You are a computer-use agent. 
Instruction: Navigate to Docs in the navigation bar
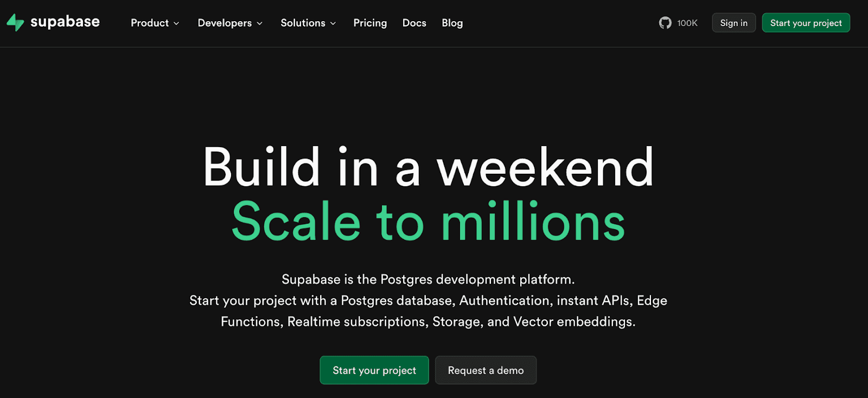click(x=414, y=23)
